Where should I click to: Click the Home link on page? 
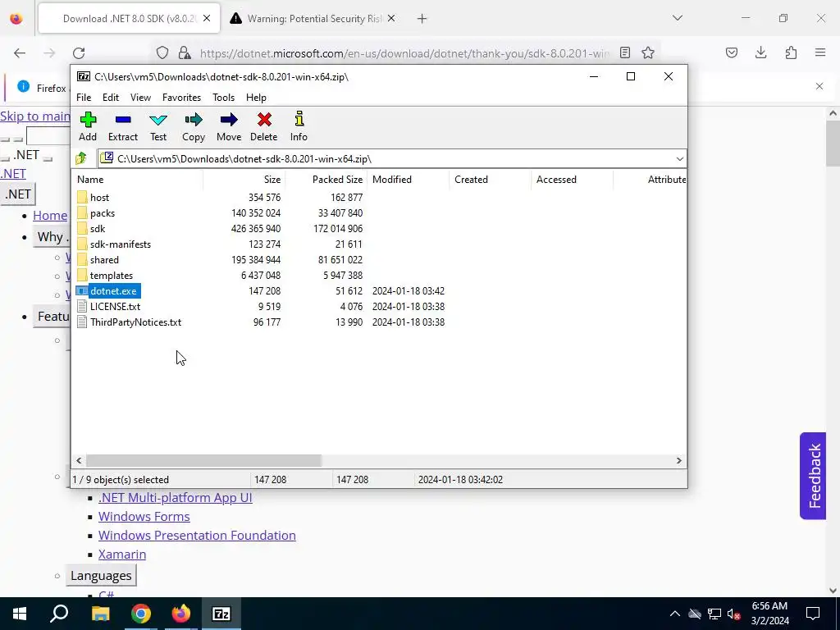pos(50,216)
